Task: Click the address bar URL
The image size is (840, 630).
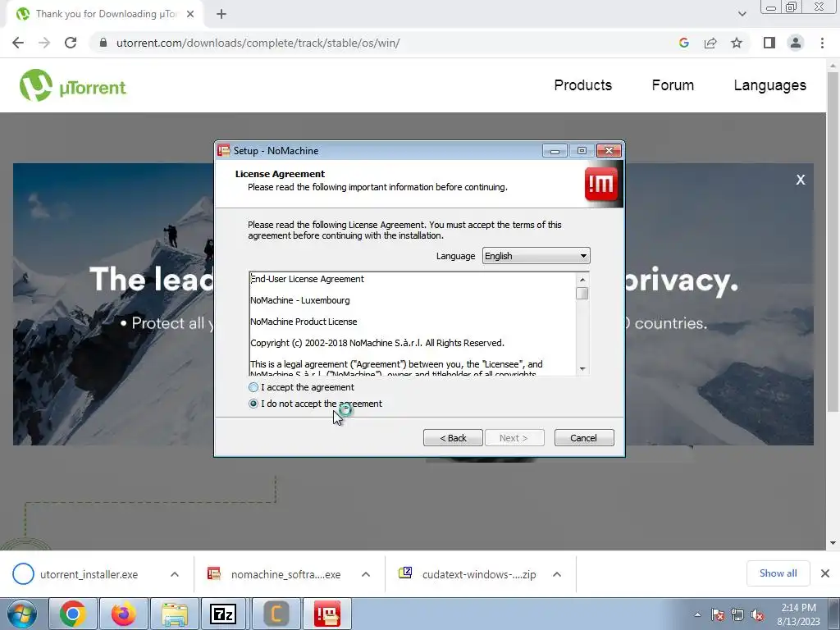Action: [x=258, y=43]
